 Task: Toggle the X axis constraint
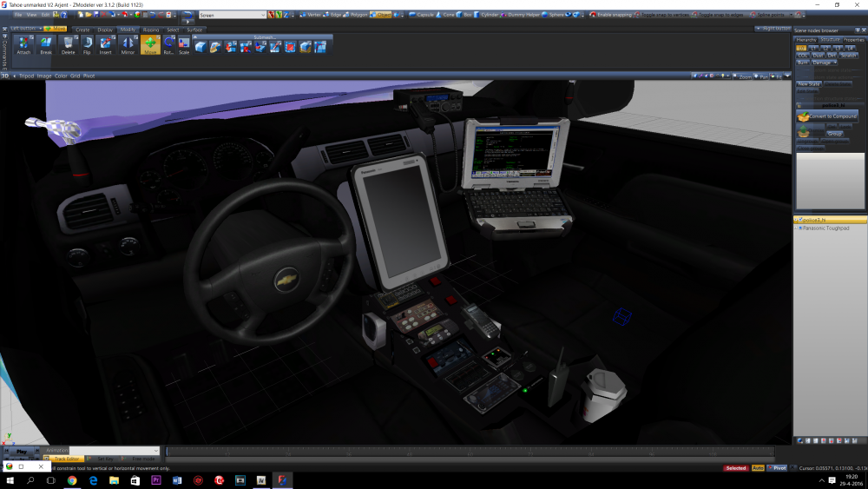[271, 15]
